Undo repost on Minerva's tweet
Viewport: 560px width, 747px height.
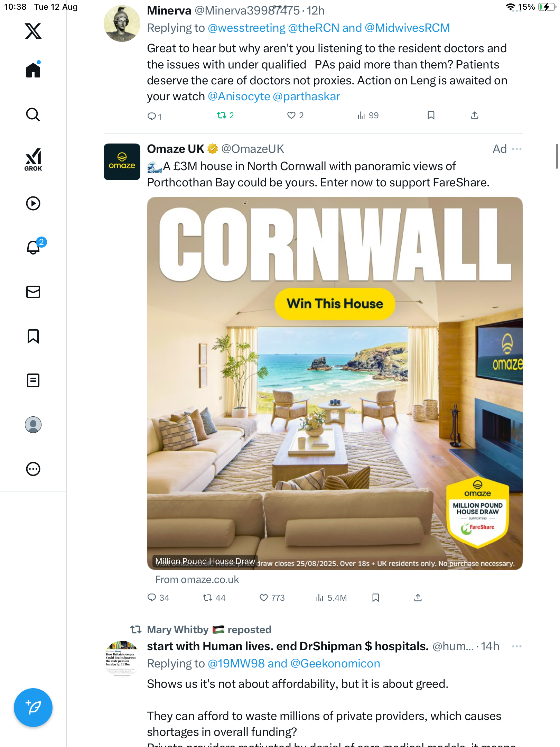point(225,115)
